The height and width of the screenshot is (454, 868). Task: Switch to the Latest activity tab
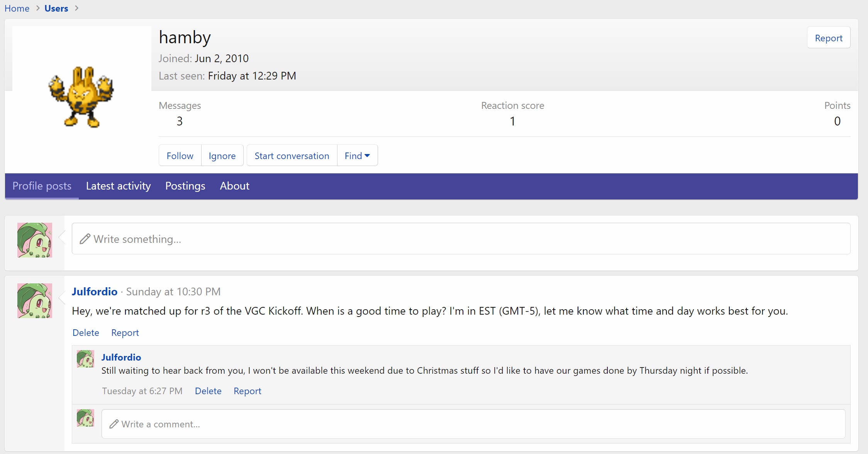click(x=118, y=186)
